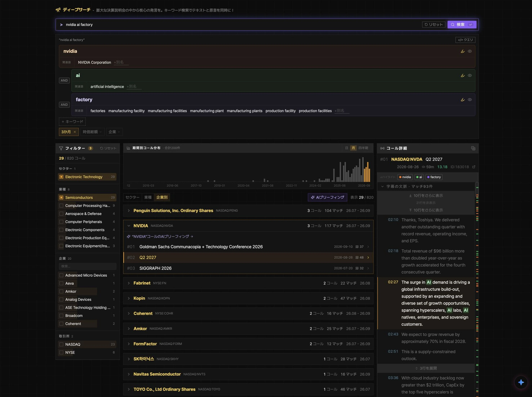Switch chart granularity to 日

[x=347, y=148]
